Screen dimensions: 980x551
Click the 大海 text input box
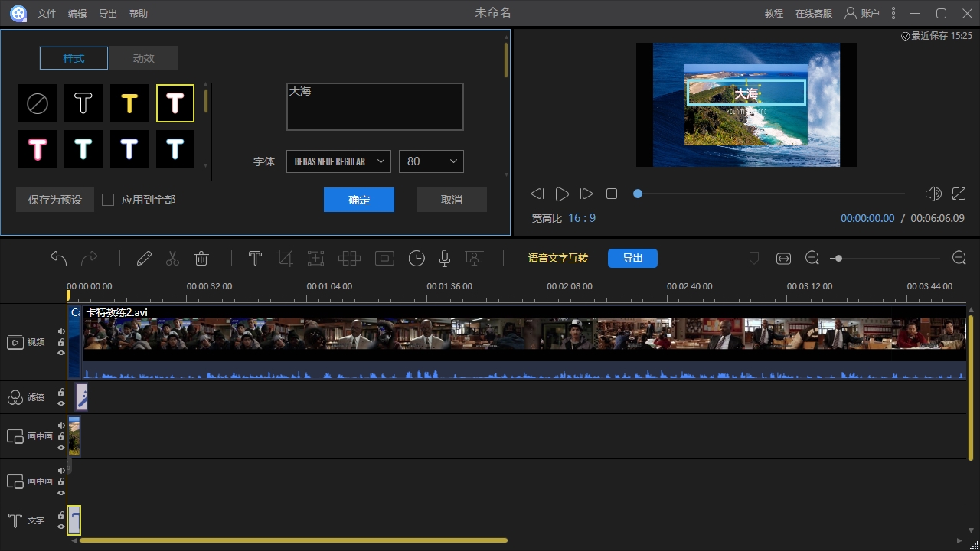pos(375,106)
